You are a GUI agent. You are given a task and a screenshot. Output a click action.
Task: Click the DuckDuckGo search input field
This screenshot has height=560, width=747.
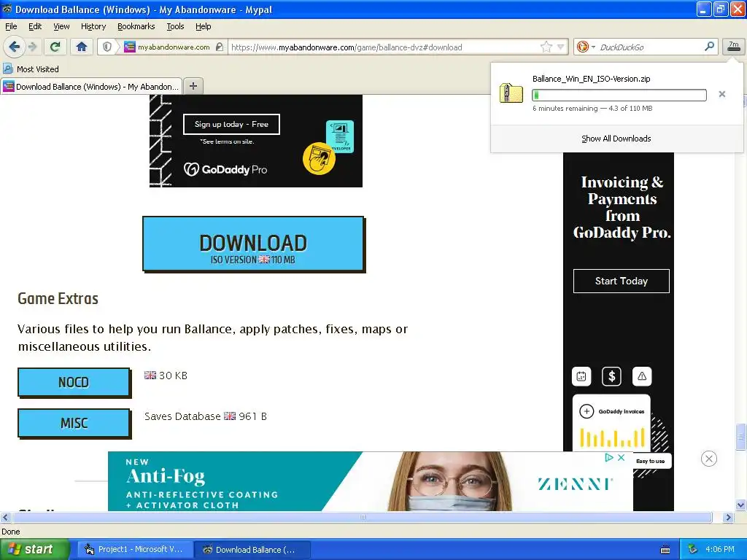650,47
